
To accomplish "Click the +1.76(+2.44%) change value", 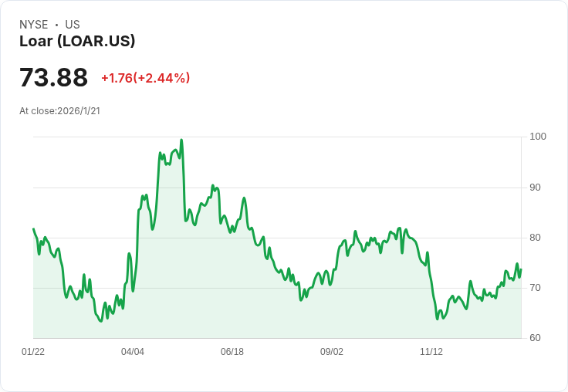I will tap(145, 78).
